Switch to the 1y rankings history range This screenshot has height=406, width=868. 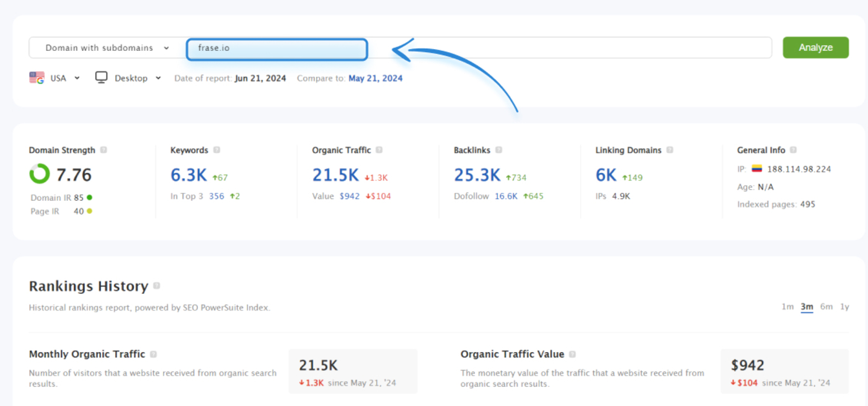click(x=844, y=306)
